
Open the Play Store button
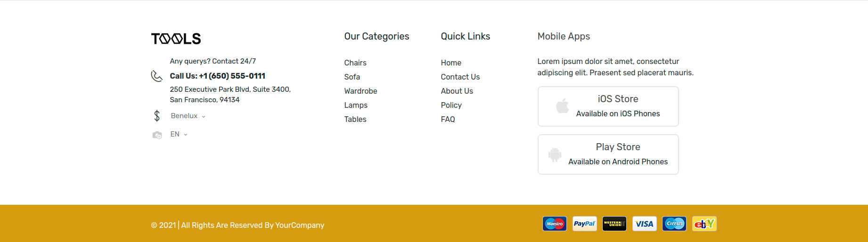pos(608,154)
